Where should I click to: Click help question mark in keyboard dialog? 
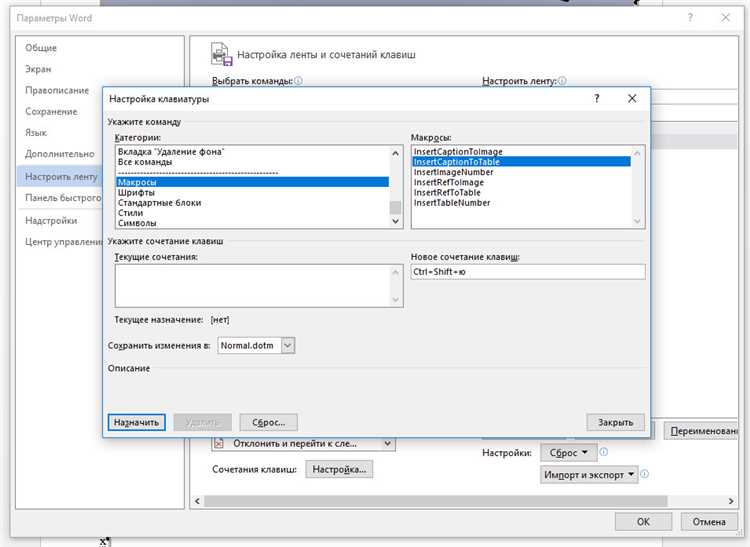[596, 98]
